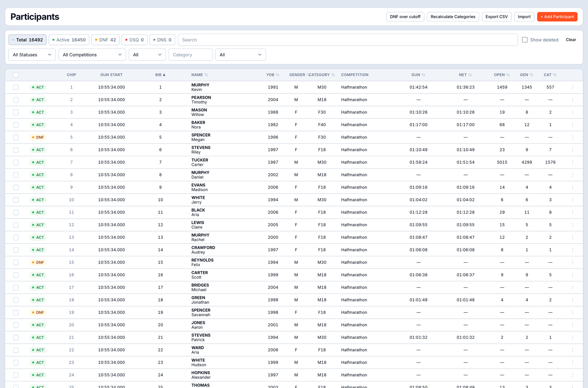Image resolution: width=588 pixels, height=388 pixels.
Task: Sort table by YOB column
Action: pos(273,75)
